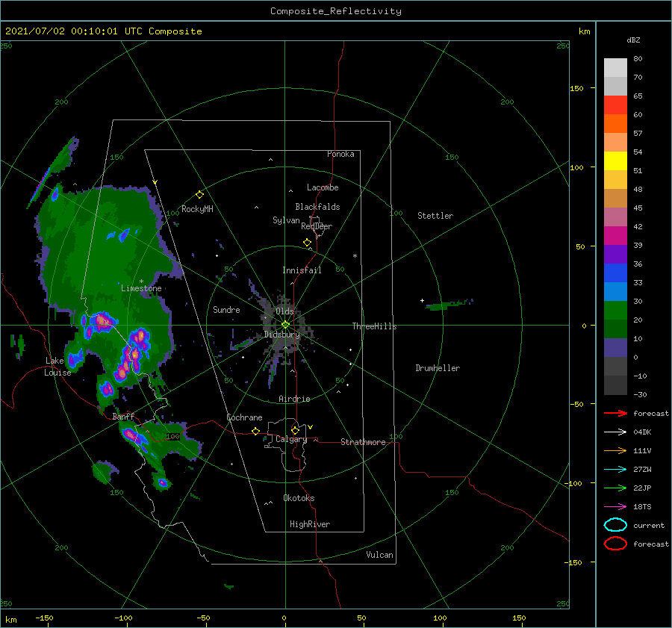Screen dimensions: 672x628
Task: Click the white 04DK arrow icon
Action: pyautogui.click(x=615, y=432)
